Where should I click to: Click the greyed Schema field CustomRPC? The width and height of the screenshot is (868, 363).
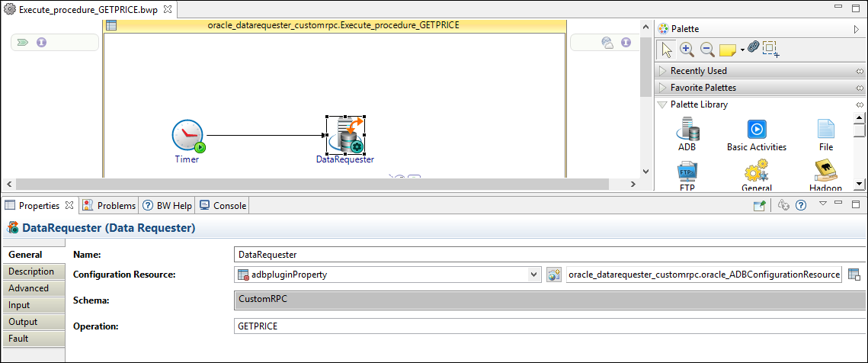point(551,300)
